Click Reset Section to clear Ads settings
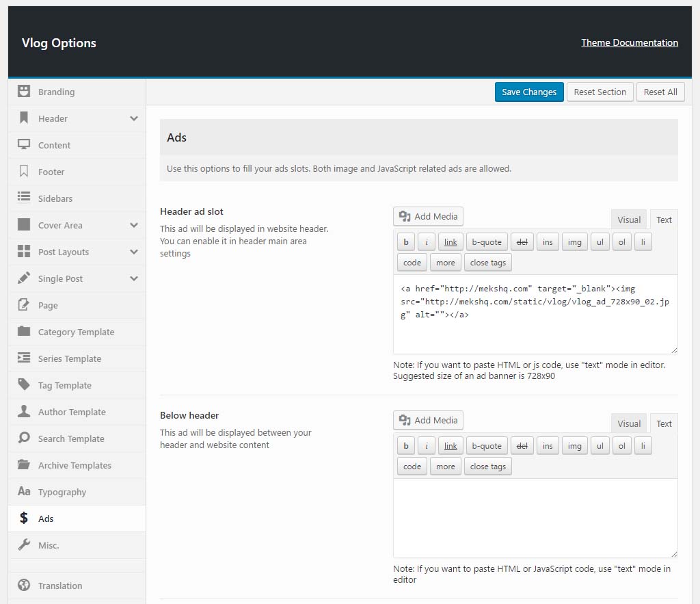 click(600, 92)
